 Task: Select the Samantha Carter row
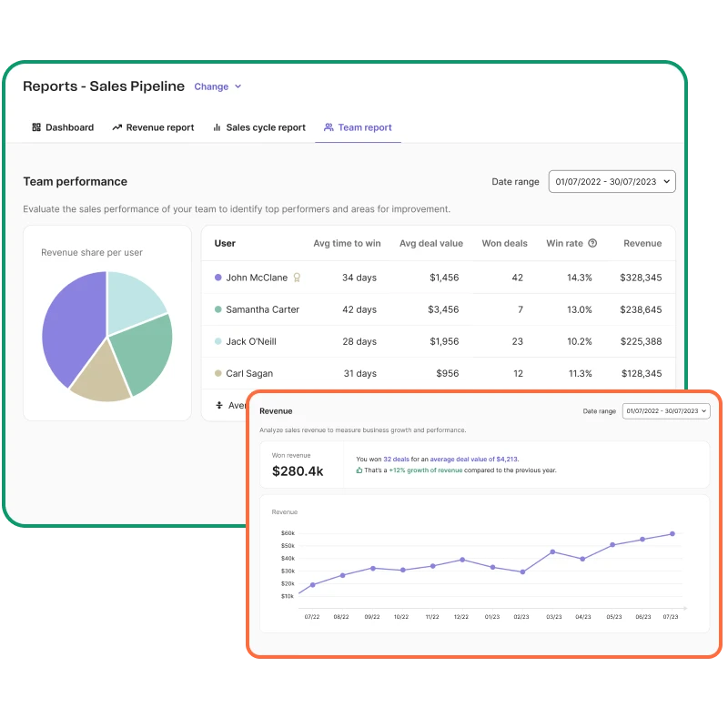(263, 309)
